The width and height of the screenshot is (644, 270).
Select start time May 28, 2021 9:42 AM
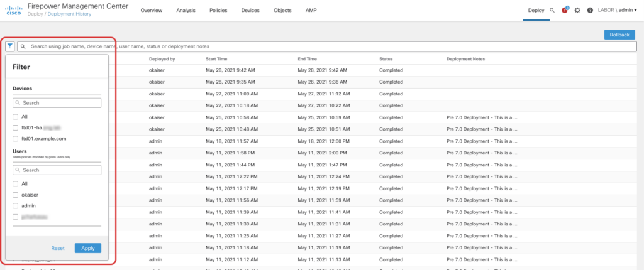click(230, 70)
